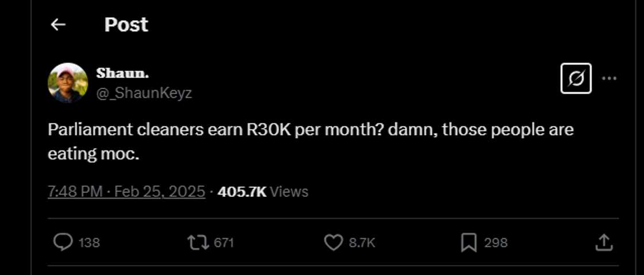Go back using the left arrow
Viewport: 644px width, 275px height.
(x=58, y=25)
